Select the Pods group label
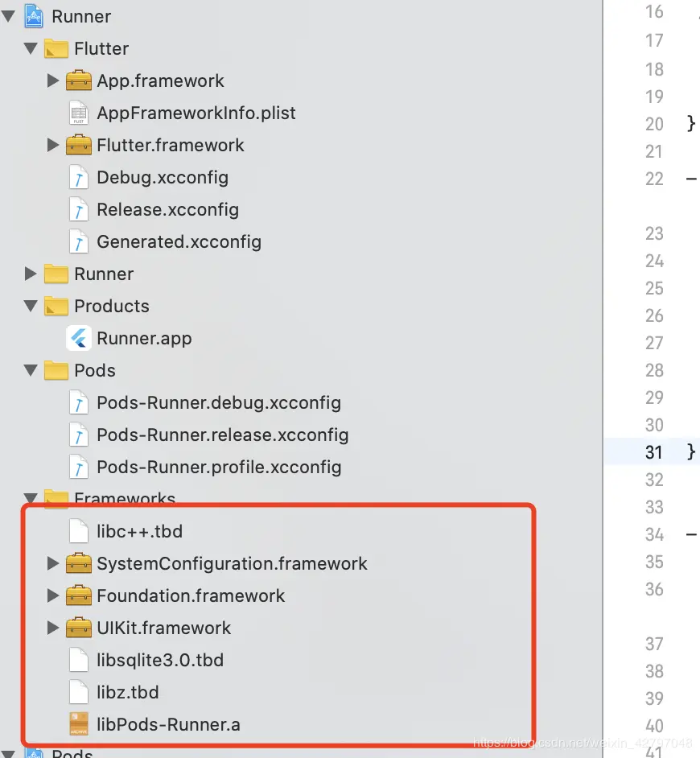 95,370
